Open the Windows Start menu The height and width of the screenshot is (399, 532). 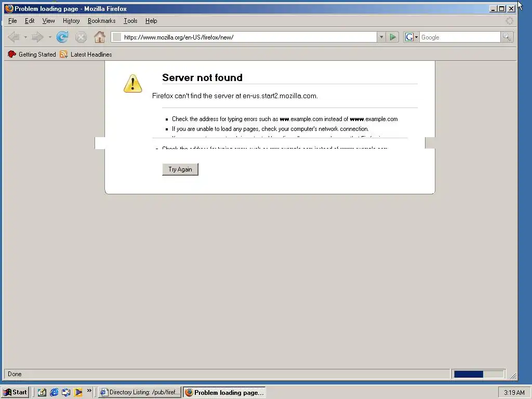pos(15,392)
